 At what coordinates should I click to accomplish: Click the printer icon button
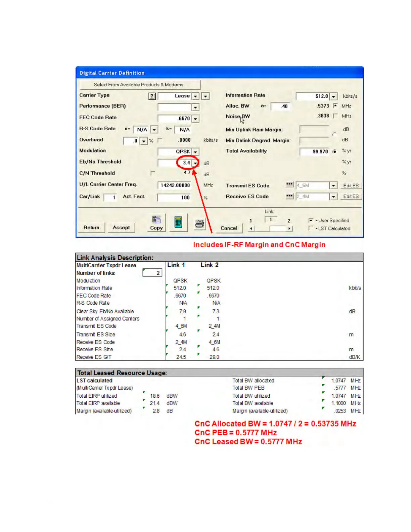[200, 224]
